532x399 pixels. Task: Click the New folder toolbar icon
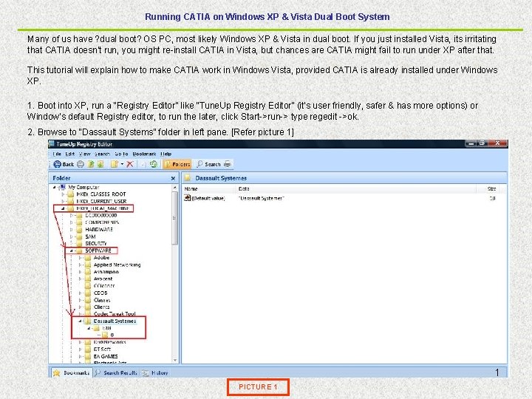115,164
